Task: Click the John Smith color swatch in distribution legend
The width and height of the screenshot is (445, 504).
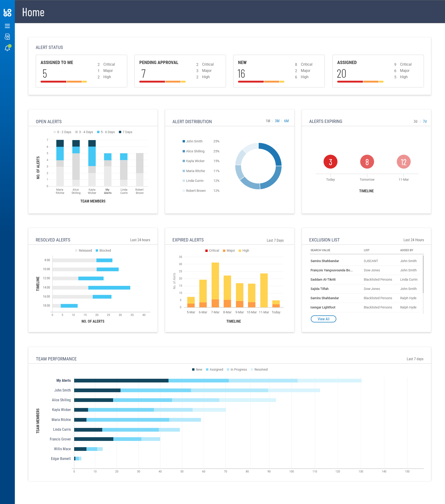Action: tap(184, 141)
